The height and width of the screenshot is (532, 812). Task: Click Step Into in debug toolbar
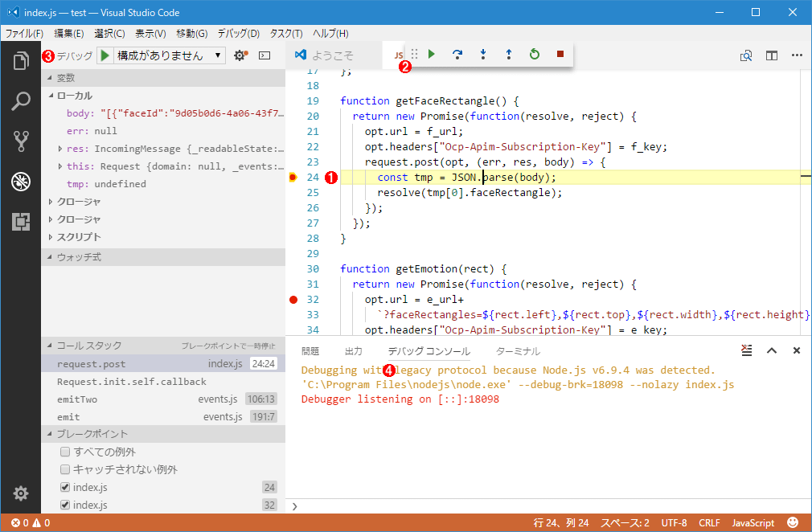(x=483, y=55)
